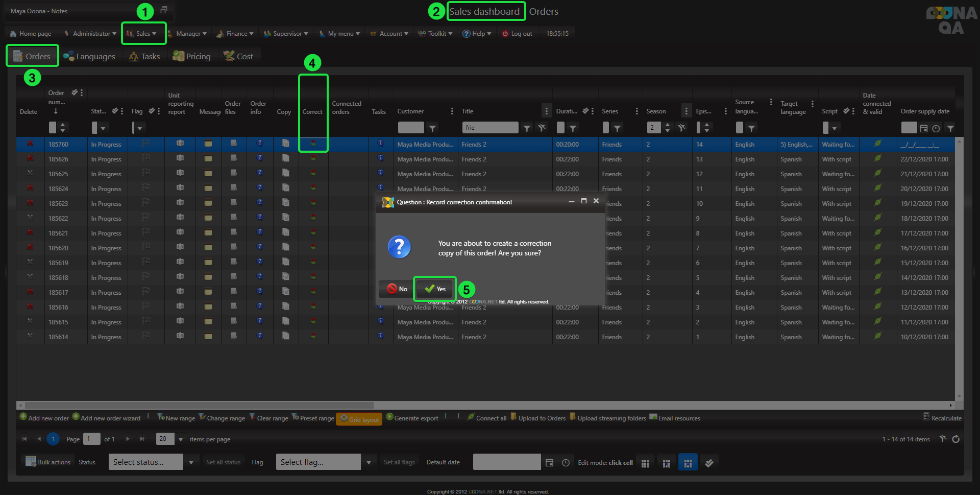980x495 pixels.
Task: Open calendar picker in Order supply date filter
Action: (923, 128)
